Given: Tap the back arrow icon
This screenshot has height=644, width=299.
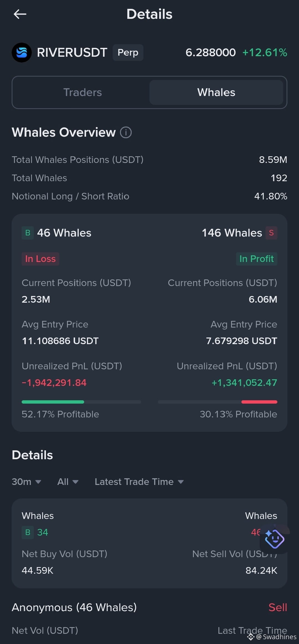Looking at the screenshot, I should 20,14.
